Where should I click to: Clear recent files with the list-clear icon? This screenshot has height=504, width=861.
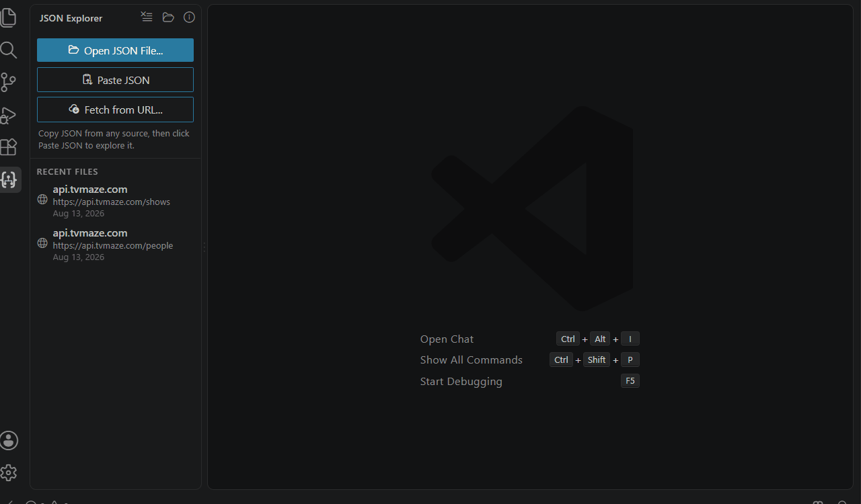point(147,17)
